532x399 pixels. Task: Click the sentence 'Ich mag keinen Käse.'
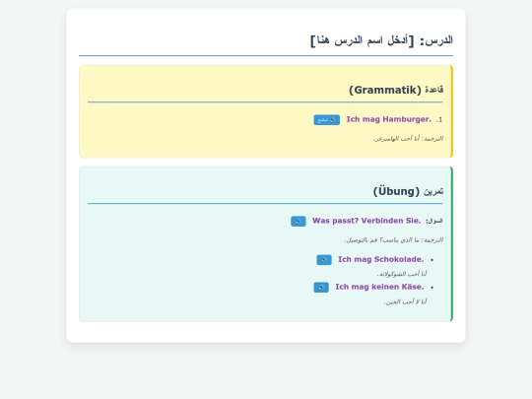(379, 287)
